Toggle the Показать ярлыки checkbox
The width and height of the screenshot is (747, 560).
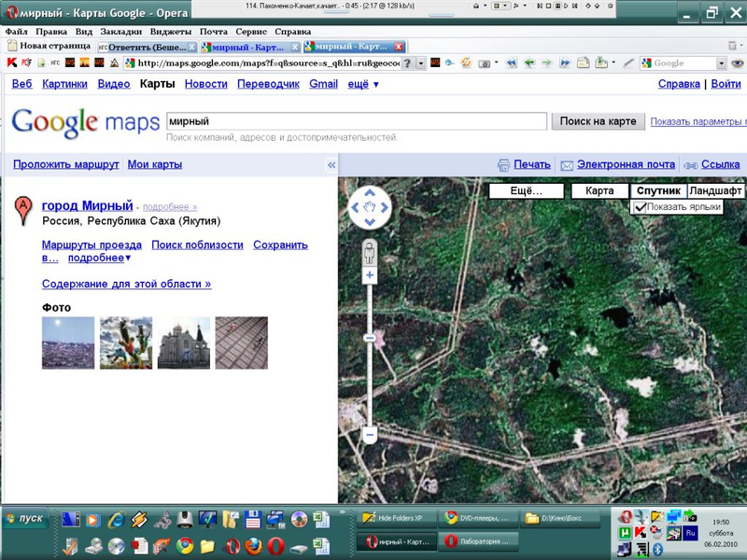pos(640,207)
